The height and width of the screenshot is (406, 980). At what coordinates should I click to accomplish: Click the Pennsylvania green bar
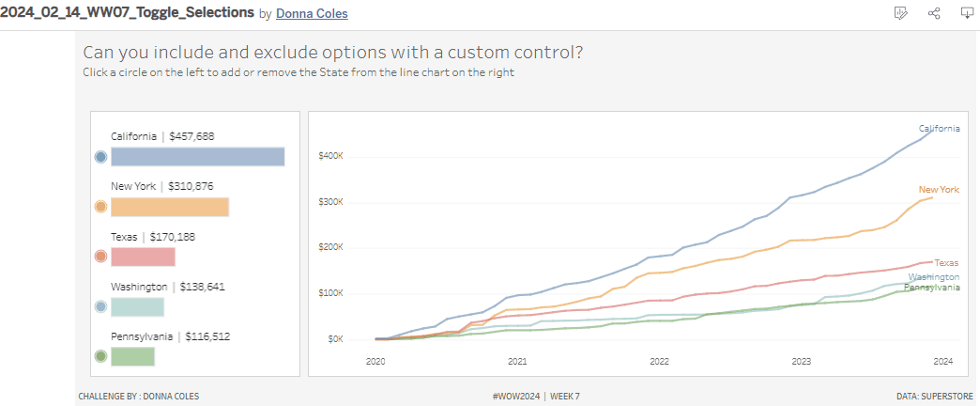pos(132,356)
